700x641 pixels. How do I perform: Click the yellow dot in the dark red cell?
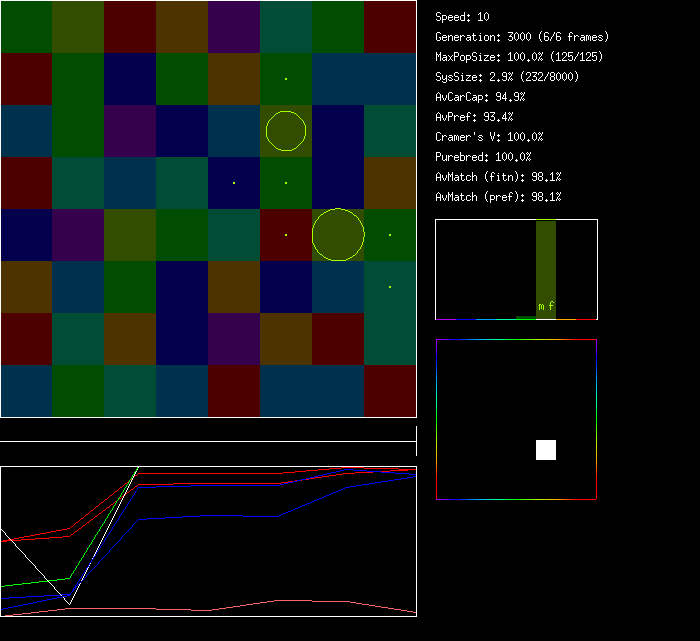coord(286,235)
